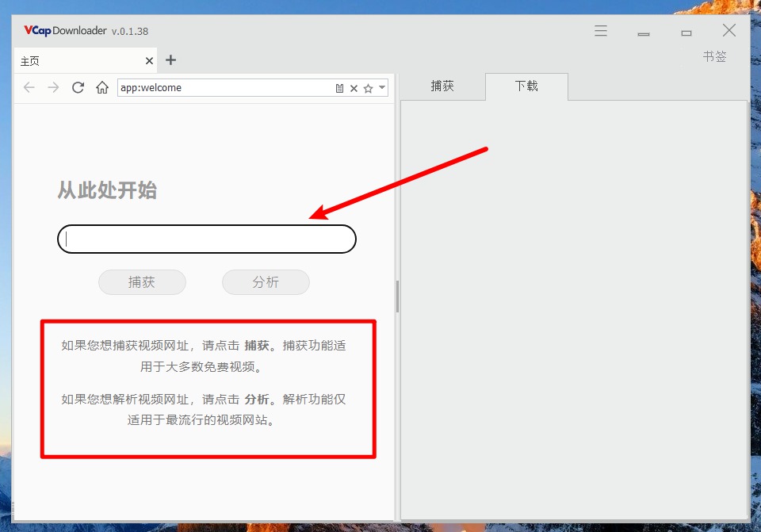Click the browser forward arrow
The image size is (761, 532).
(x=53, y=88)
